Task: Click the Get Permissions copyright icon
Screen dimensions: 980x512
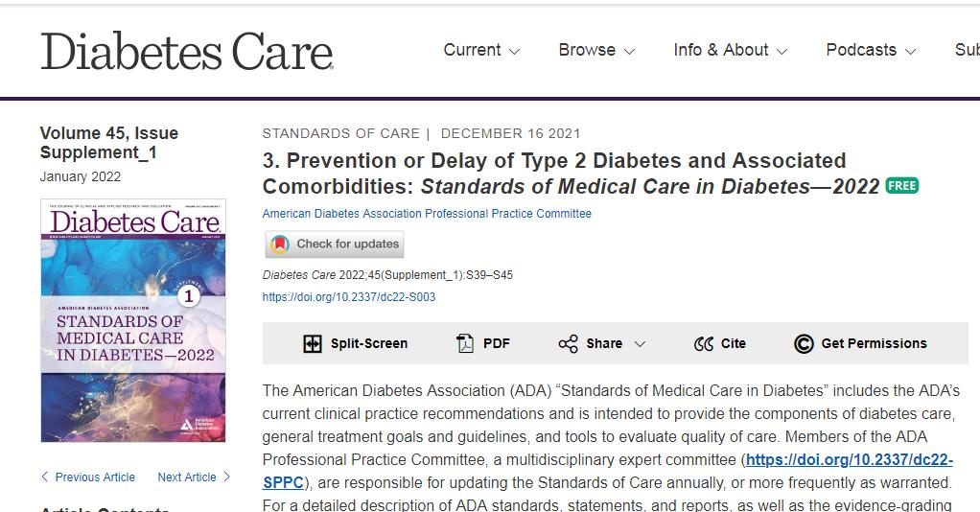Action: click(x=804, y=344)
